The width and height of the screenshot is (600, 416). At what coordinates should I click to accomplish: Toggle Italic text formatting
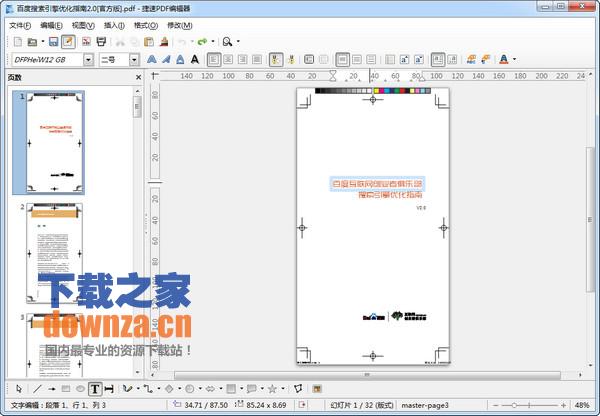tap(166, 59)
